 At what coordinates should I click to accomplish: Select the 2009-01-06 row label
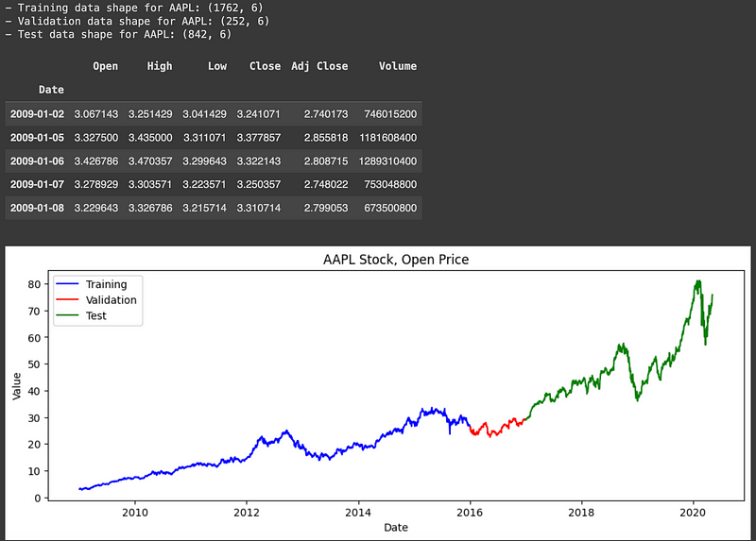pos(37,161)
